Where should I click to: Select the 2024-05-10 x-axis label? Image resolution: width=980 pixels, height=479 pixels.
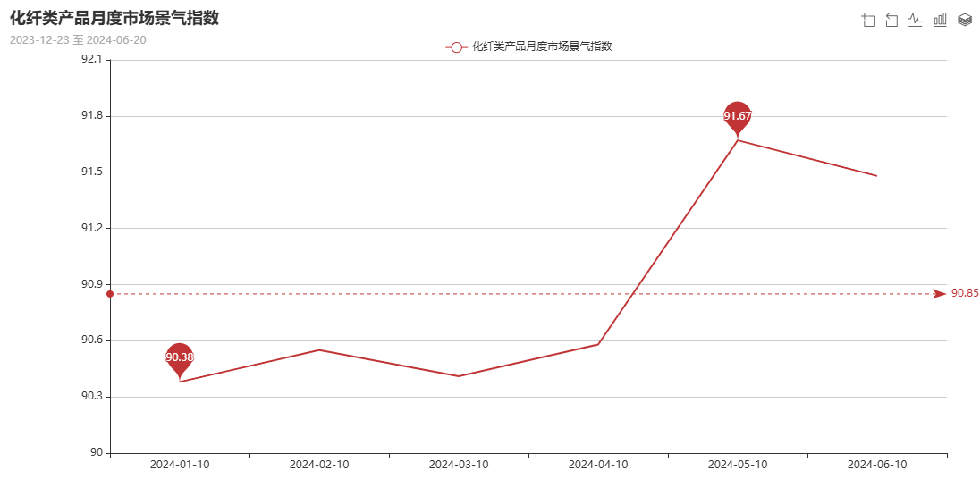[x=738, y=466]
